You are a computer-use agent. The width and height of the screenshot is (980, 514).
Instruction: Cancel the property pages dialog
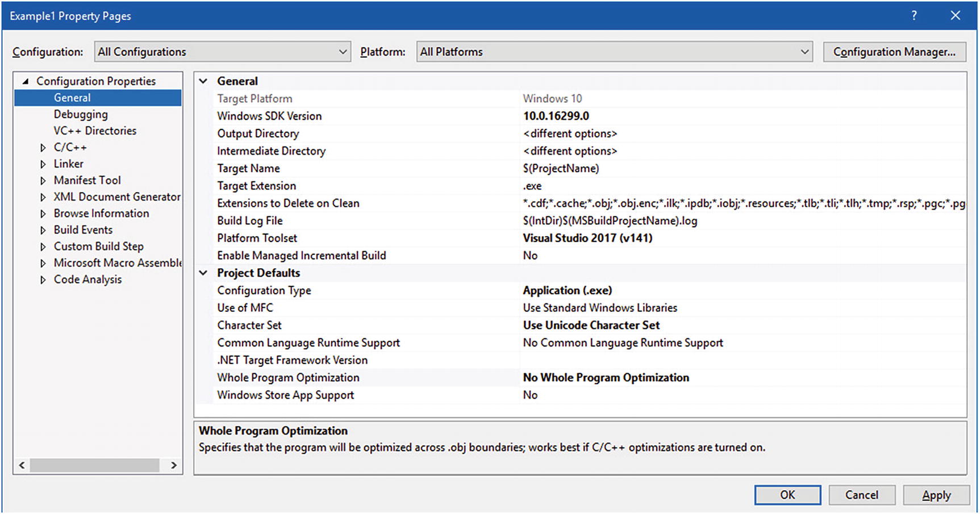click(861, 495)
